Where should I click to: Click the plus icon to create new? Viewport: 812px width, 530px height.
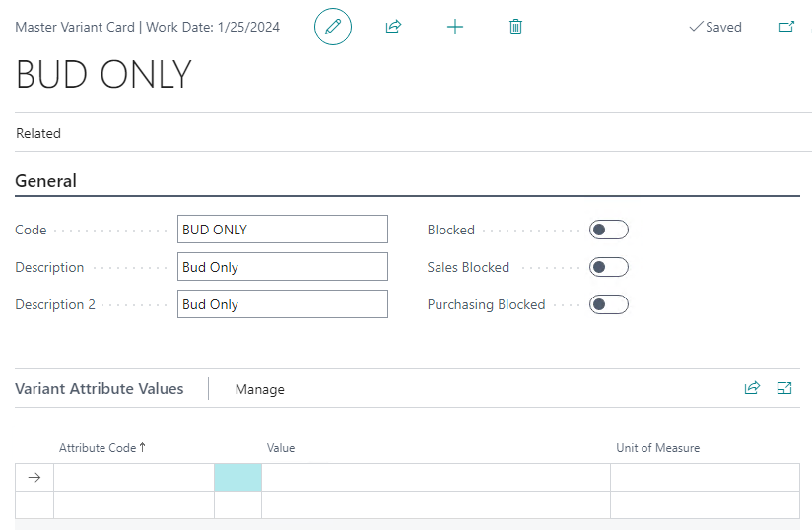tap(454, 27)
